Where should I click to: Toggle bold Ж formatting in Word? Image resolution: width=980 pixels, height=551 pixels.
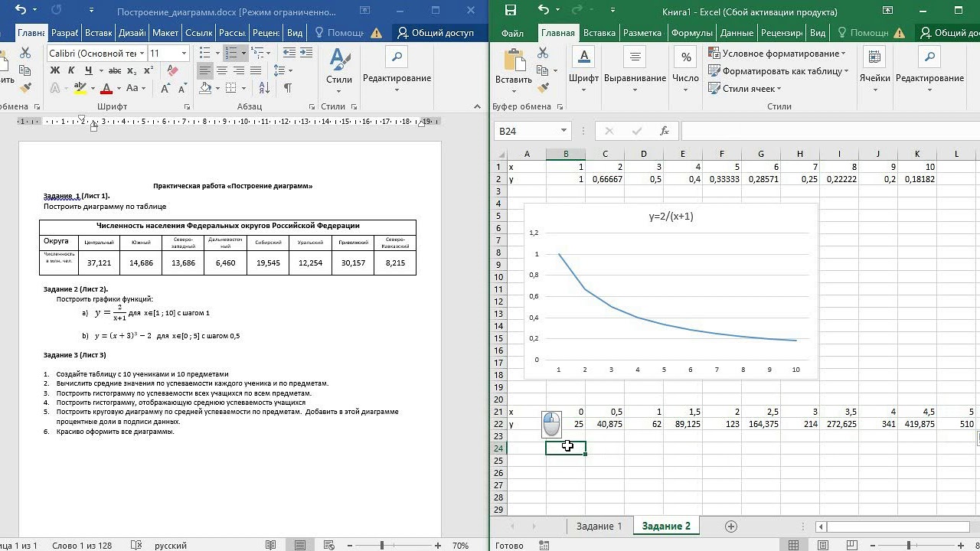pyautogui.click(x=54, y=70)
